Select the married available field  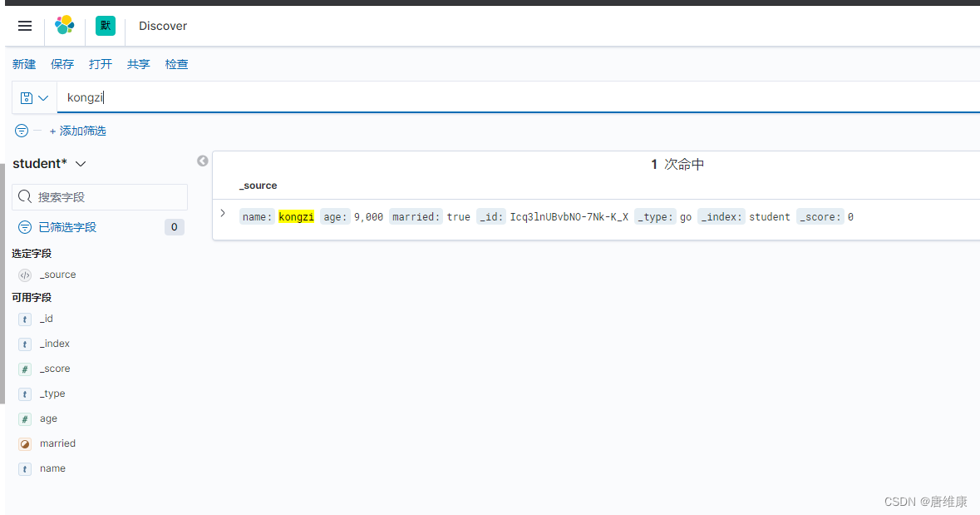coord(57,443)
